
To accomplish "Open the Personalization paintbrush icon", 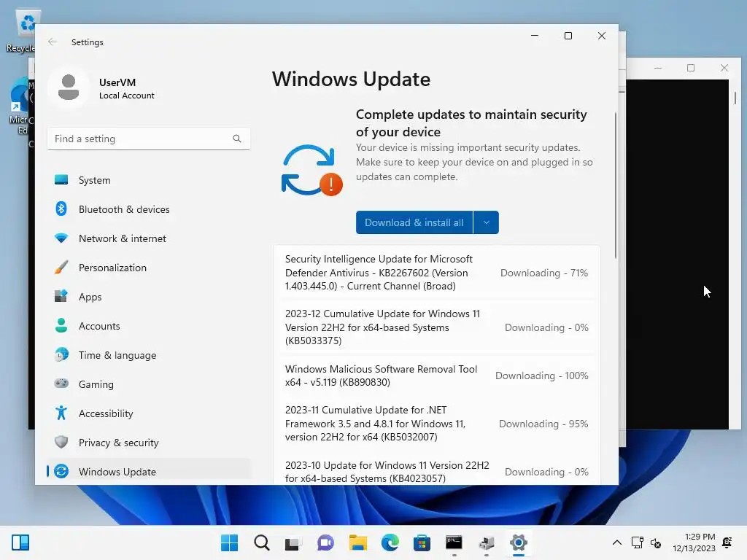I will pyautogui.click(x=61, y=267).
